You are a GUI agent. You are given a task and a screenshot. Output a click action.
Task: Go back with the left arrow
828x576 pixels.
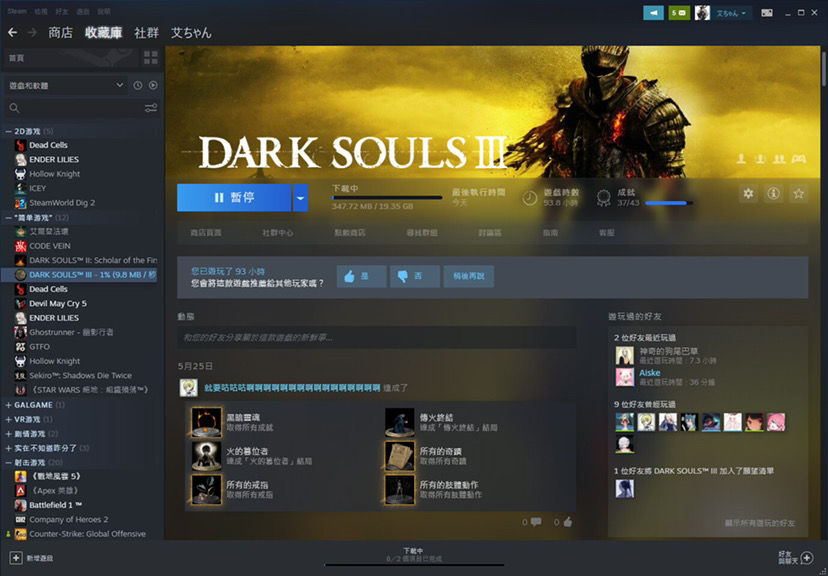pyautogui.click(x=13, y=33)
